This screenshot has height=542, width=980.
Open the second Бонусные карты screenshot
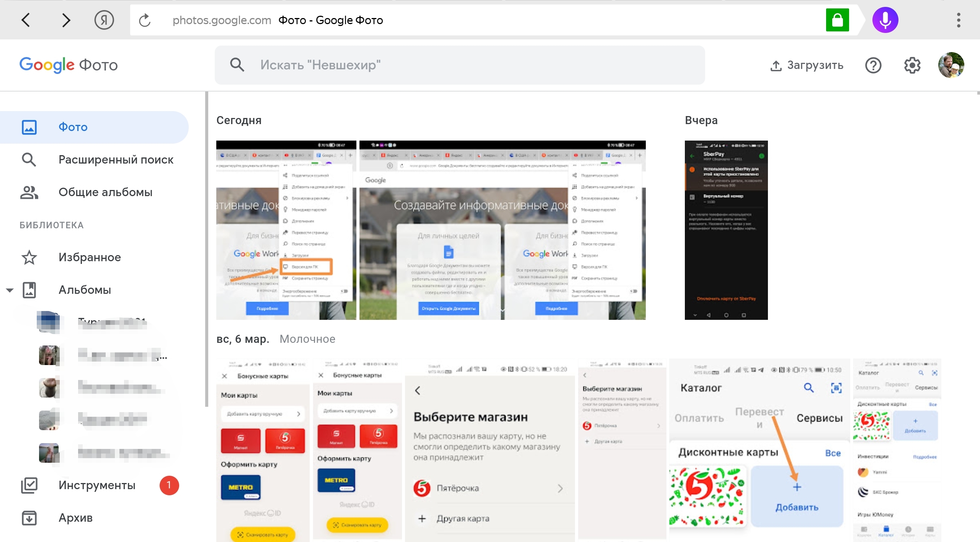358,450
